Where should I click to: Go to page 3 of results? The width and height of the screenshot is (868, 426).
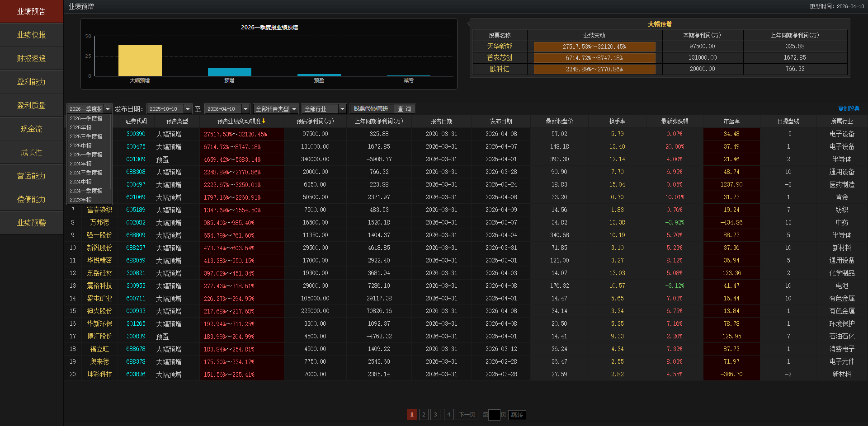coord(435,415)
